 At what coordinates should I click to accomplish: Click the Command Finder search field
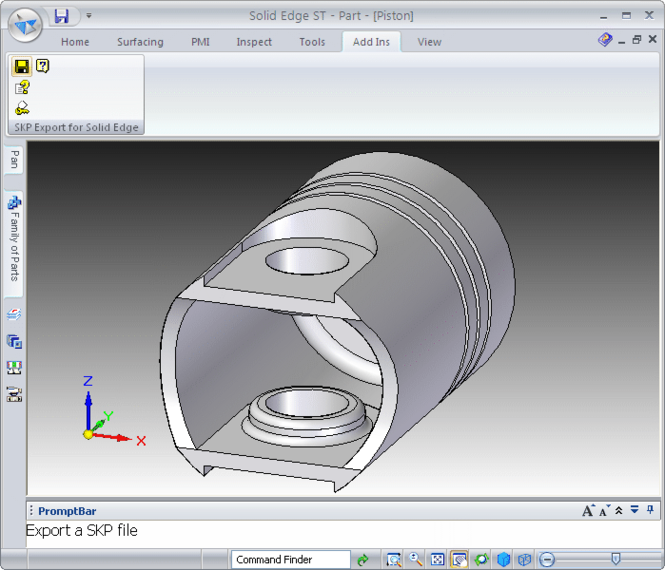pyautogui.click(x=291, y=560)
